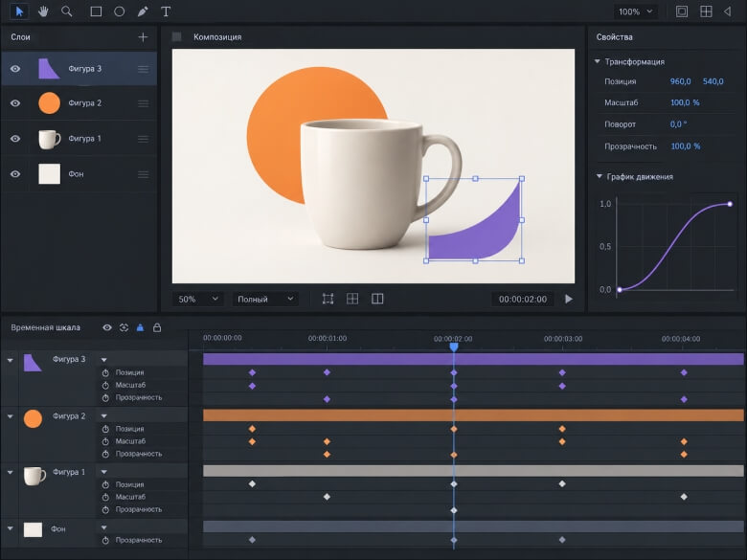
Task: Collapse Фон timeline group
Action: point(10,528)
